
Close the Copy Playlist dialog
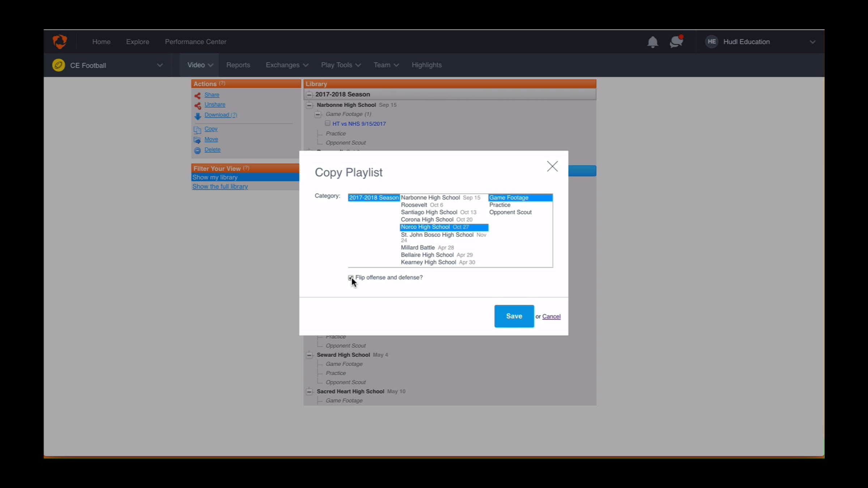pyautogui.click(x=552, y=166)
